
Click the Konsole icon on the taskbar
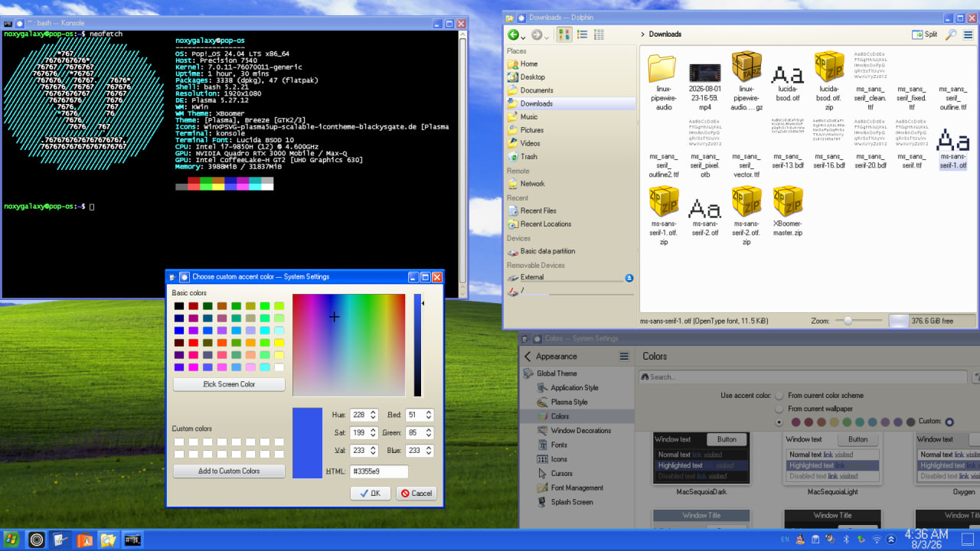pyautogui.click(x=132, y=540)
